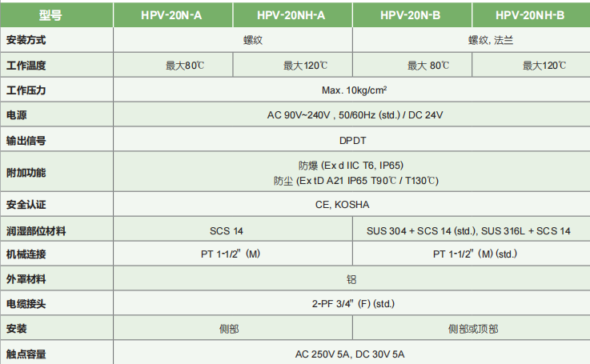Click the PT 1-1/2" (M) (std.) cell
This screenshot has height=364, width=590.
pos(471,254)
